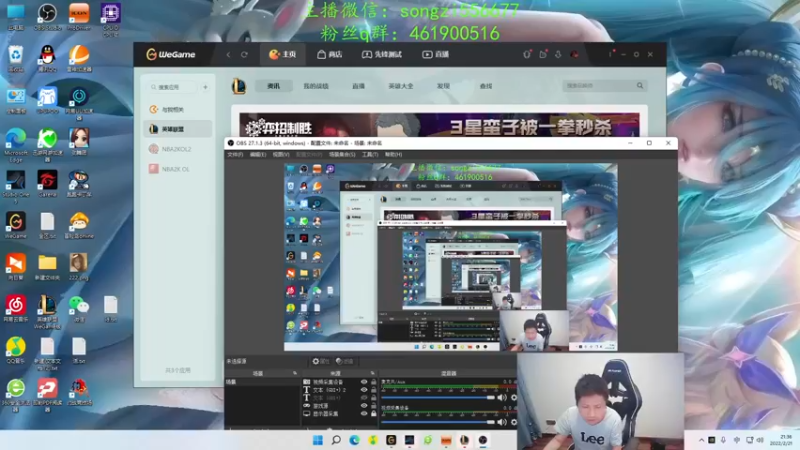Viewport: 800px width, 450px height.
Task: Select the 资讯 news tab on the League page
Action: [x=273, y=86]
